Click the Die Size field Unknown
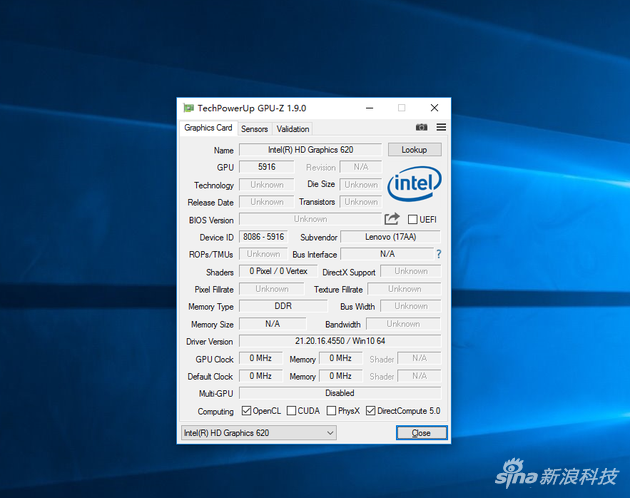 pyautogui.click(x=361, y=184)
